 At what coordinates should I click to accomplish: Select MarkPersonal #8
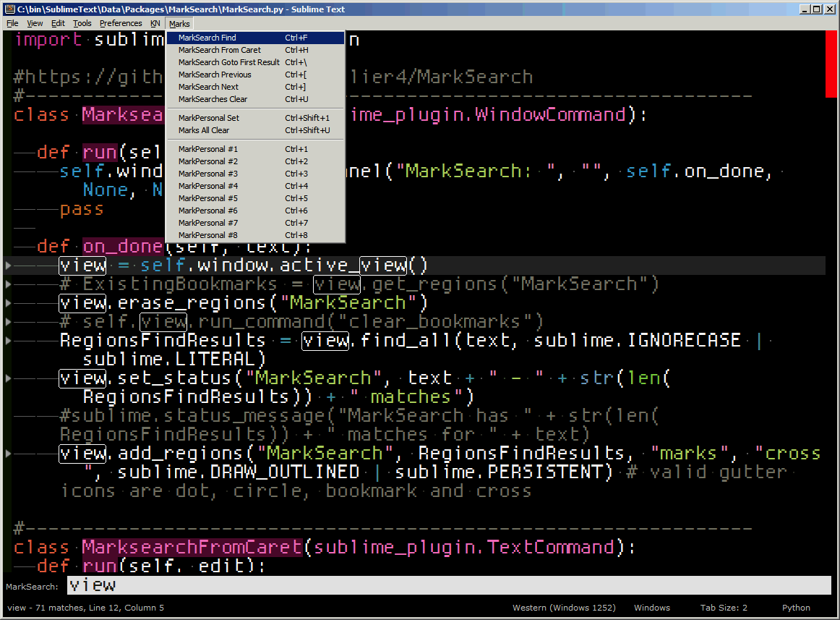pos(255,235)
